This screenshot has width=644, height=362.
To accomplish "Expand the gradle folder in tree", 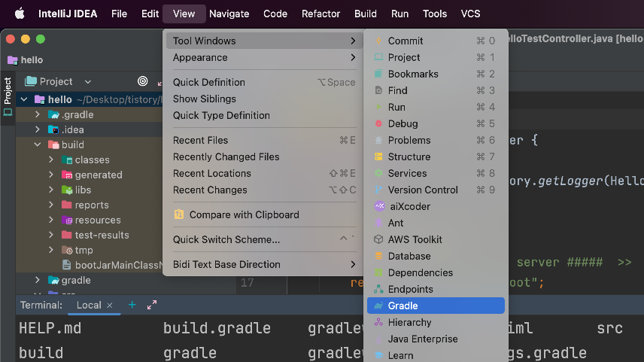I will click(x=38, y=280).
